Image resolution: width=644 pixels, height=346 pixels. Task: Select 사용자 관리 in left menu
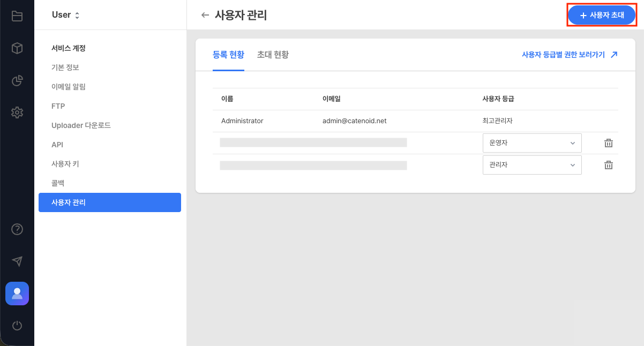[x=109, y=202]
